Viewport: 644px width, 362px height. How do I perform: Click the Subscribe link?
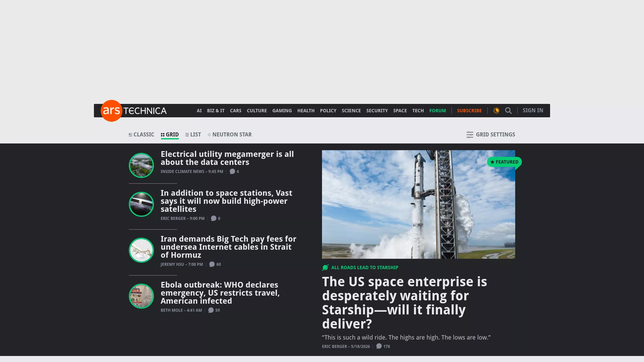coord(469,111)
